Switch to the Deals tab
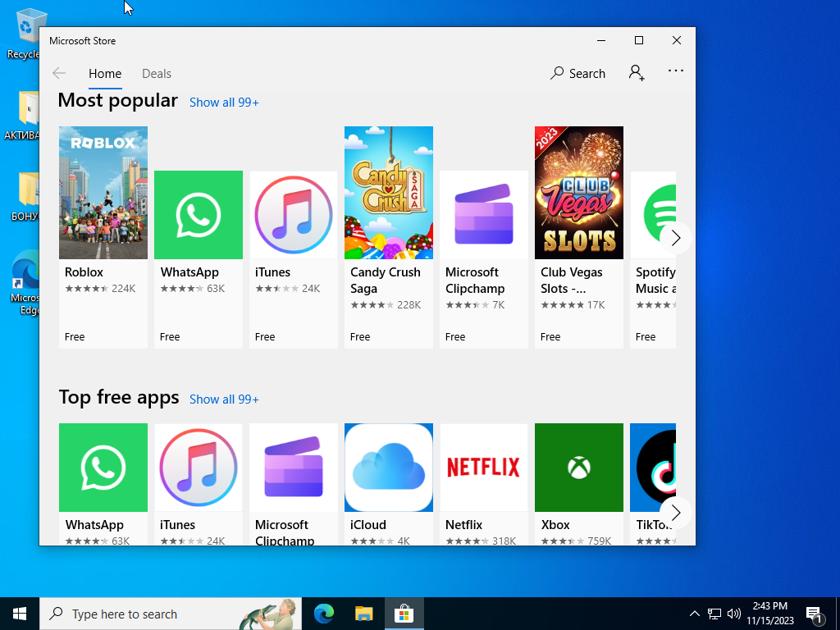Image resolution: width=840 pixels, height=630 pixels. 157,73
